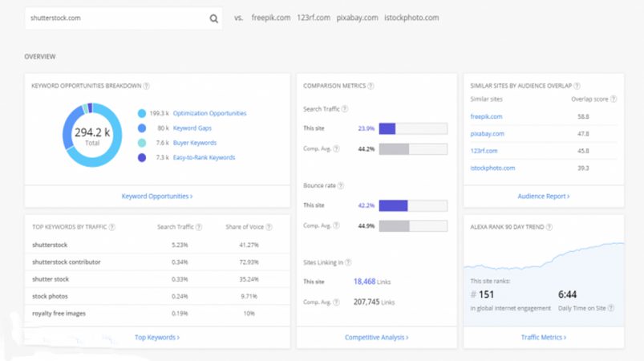
Task: Open pixabay.com in Similar sites list
Action: click(x=487, y=134)
